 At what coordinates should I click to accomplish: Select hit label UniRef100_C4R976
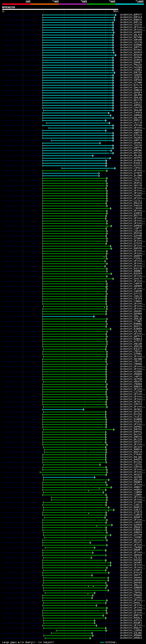point(131,284)
